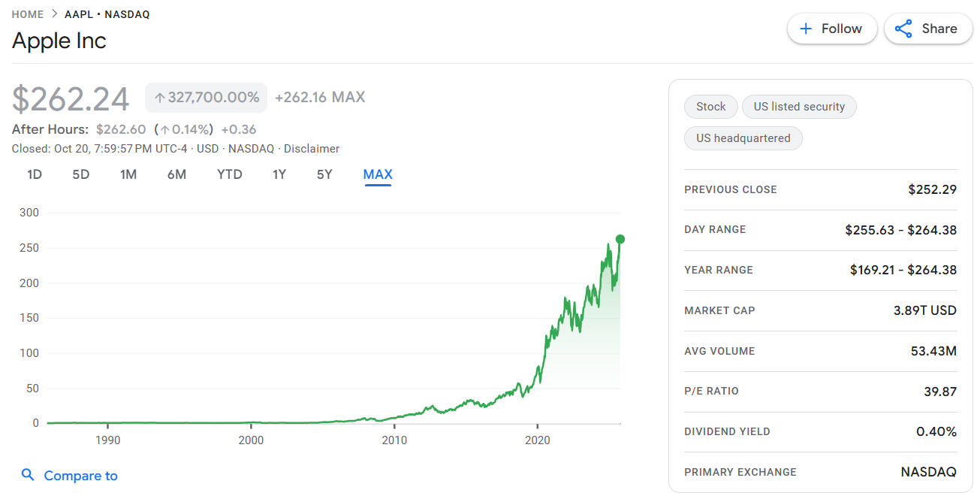Click the green endpoint dot on chart
Screen dimensions: 980x496
(x=620, y=239)
